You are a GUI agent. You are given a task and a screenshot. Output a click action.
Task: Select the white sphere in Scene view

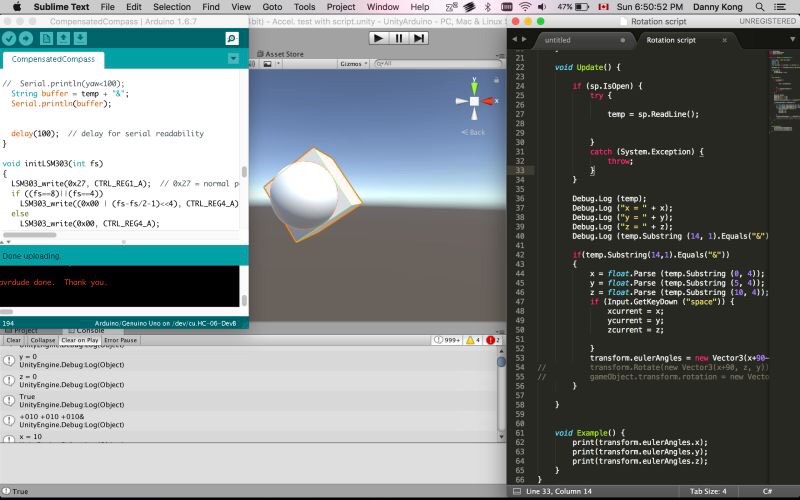303,194
